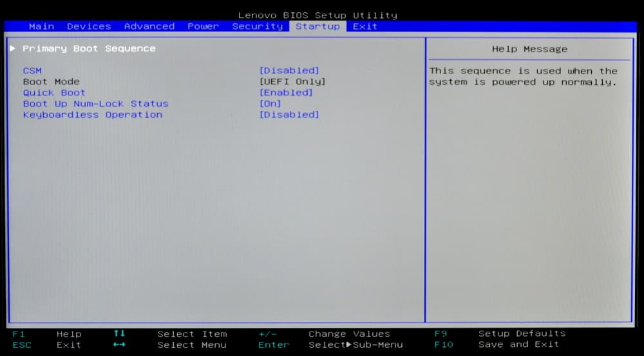This screenshot has width=644, height=356.
Task: Change the Num-Lock Status [On] value
Action: pyautogui.click(x=270, y=104)
